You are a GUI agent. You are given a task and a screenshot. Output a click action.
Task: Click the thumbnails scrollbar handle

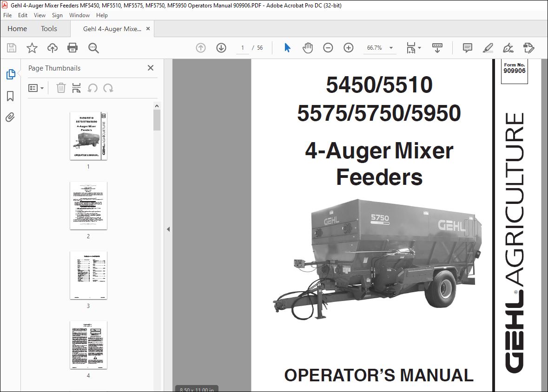(157, 120)
